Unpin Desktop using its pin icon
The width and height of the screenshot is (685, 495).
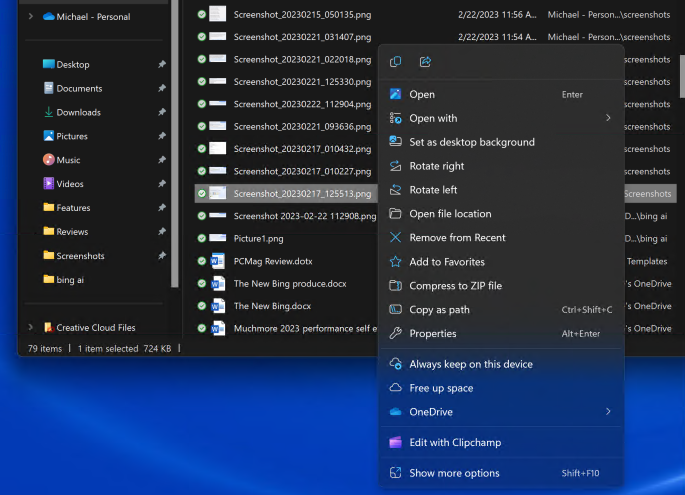click(x=162, y=64)
